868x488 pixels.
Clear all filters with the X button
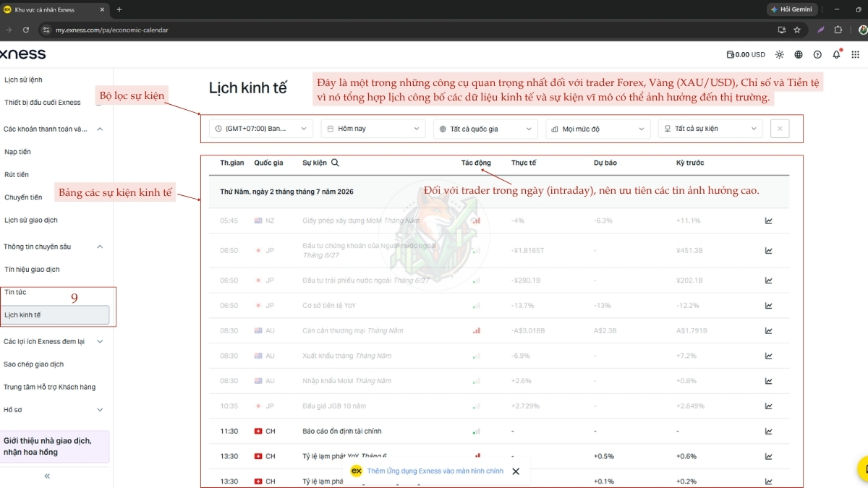pos(780,129)
